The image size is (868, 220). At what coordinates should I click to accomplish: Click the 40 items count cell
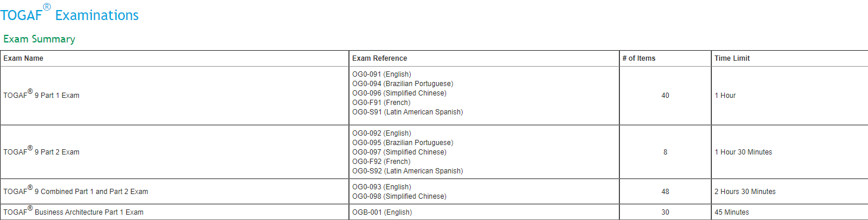click(665, 96)
